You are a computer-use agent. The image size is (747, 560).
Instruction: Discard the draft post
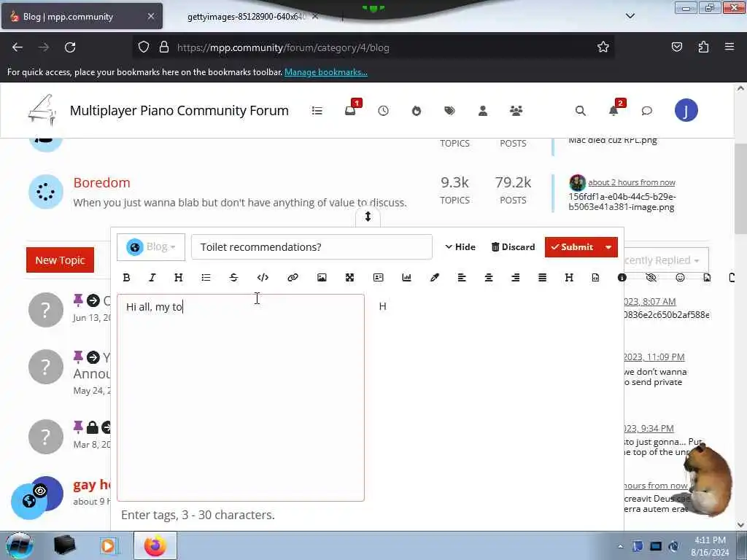513,247
